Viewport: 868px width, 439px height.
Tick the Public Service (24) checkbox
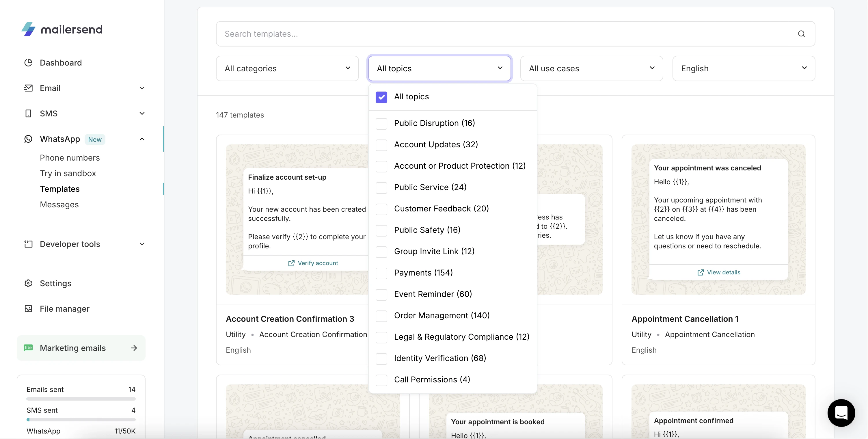[381, 188]
